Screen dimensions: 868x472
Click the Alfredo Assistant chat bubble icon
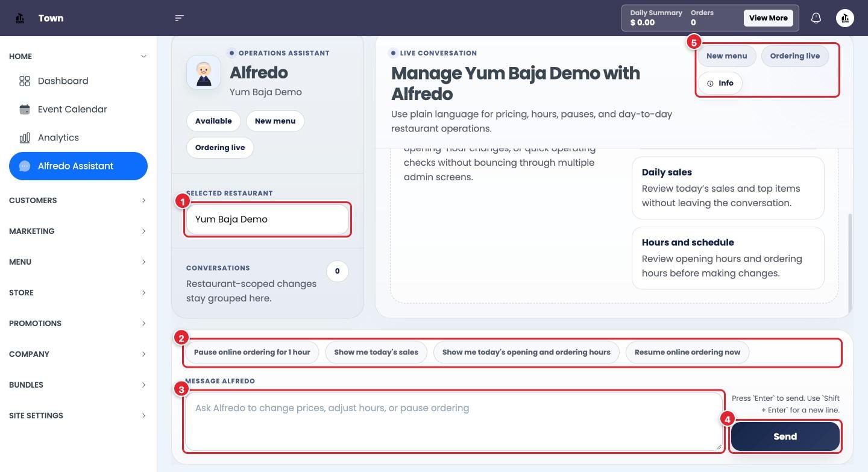[25, 166]
